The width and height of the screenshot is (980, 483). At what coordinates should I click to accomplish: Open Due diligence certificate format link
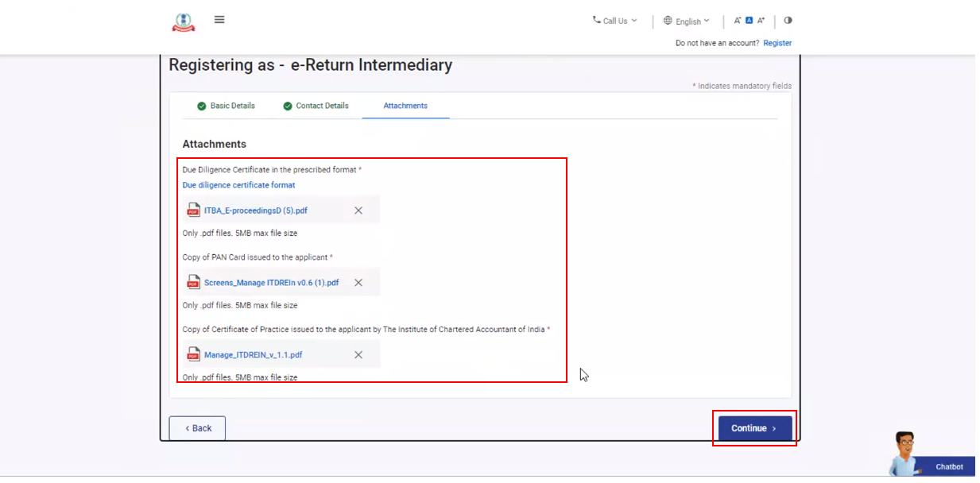pyautogui.click(x=238, y=185)
